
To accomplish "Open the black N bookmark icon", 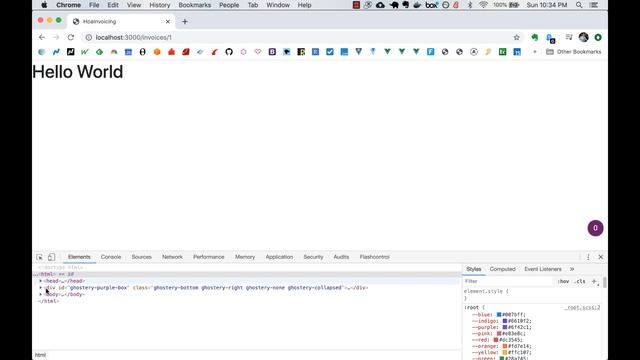I will click(x=71, y=52).
